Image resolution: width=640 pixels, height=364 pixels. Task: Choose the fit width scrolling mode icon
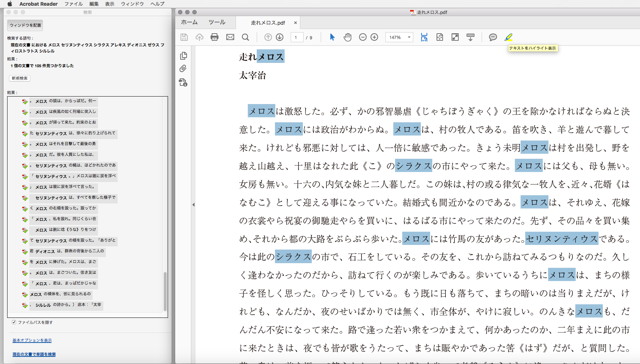[x=424, y=37]
